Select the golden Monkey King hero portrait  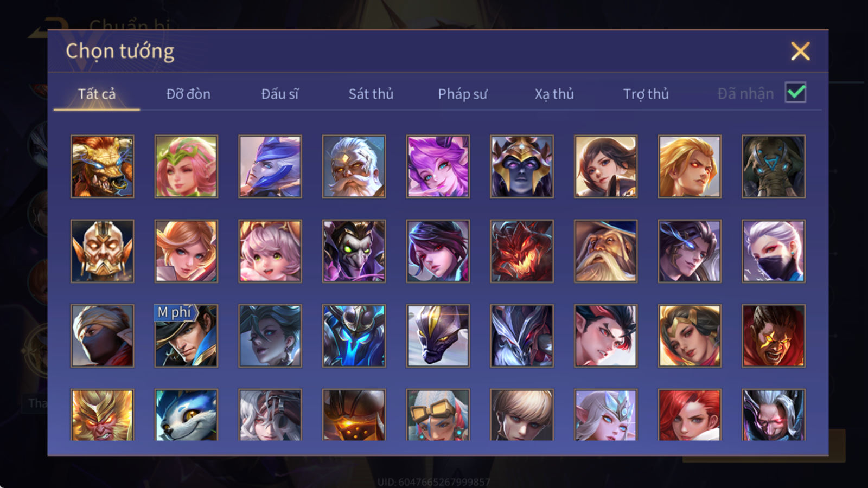pyautogui.click(x=102, y=414)
